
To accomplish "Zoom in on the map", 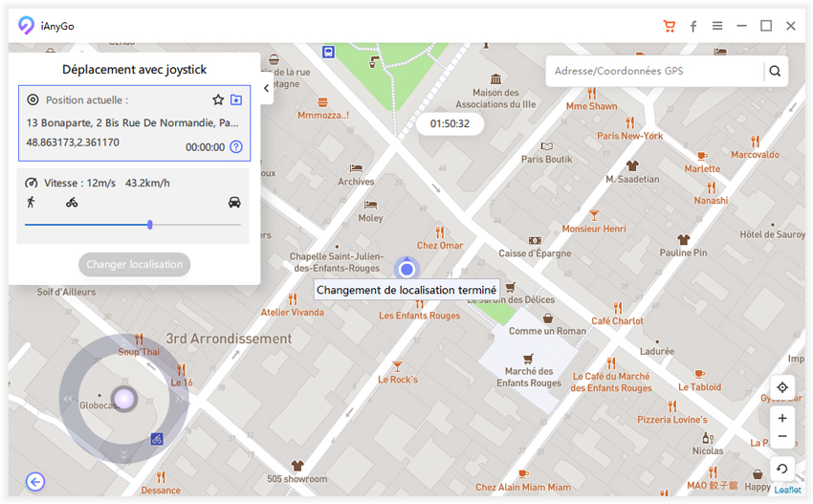I will click(782, 418).
